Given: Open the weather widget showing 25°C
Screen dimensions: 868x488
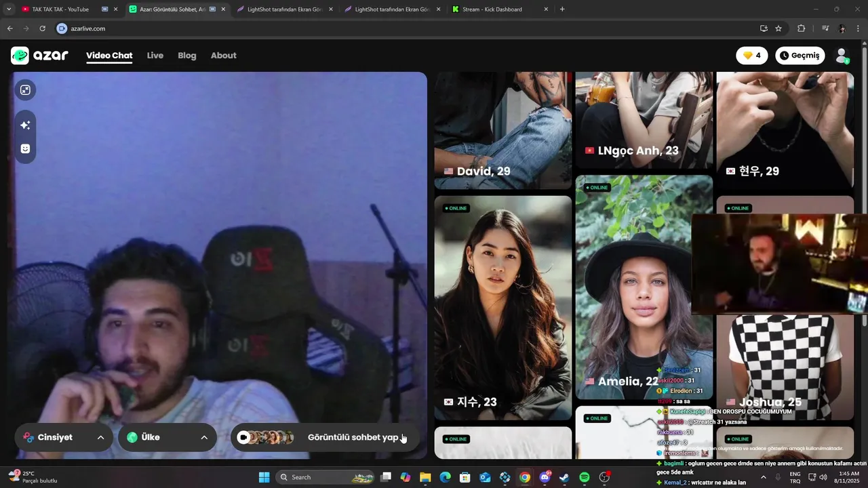Looking at the screenshot, I should click(33, 477).
